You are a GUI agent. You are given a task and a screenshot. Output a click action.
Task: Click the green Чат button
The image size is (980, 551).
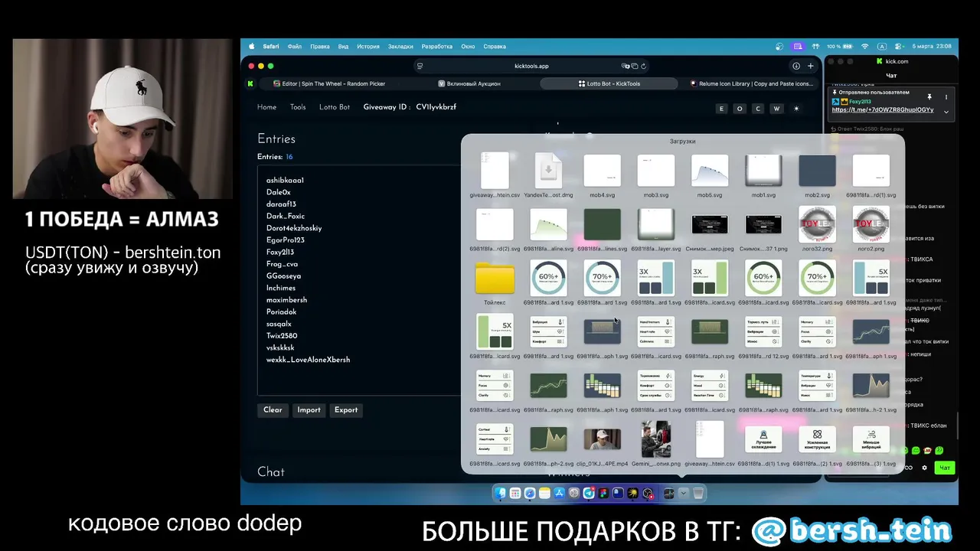[x=945, y=468]
